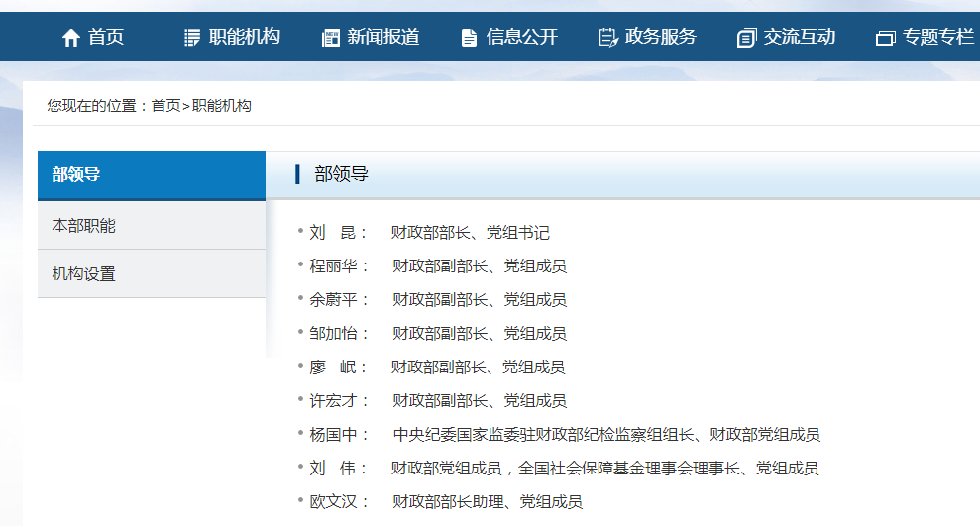This screenshot has width=980, height=526.
Task: Click 中央纪委国家监委驻财政部纪检监察组组长 title text
Action: click(543, 435)
